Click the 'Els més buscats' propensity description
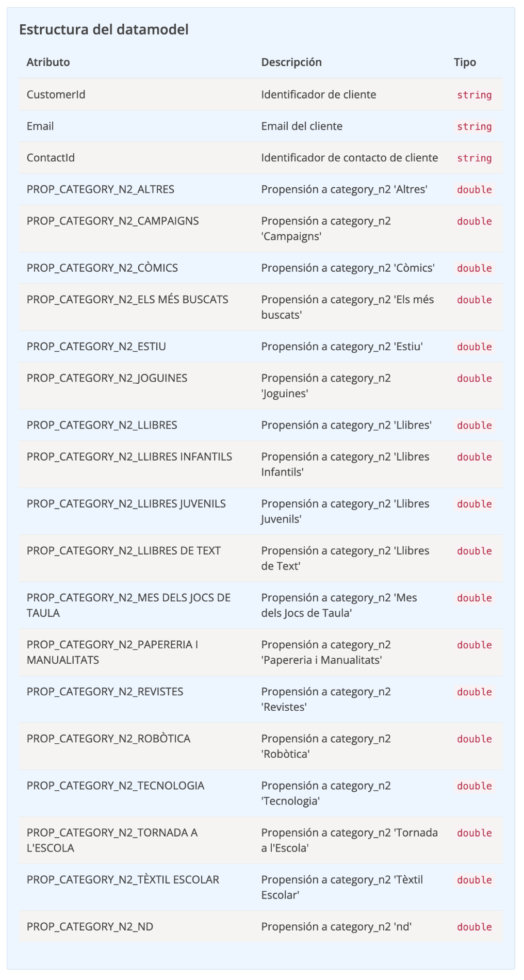This screenshot has height=980, width=524. tap(347, 307)
